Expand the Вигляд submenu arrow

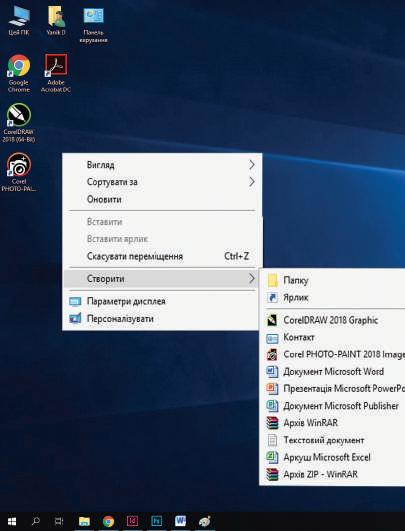pyautogui.click(x=252, y=165)
